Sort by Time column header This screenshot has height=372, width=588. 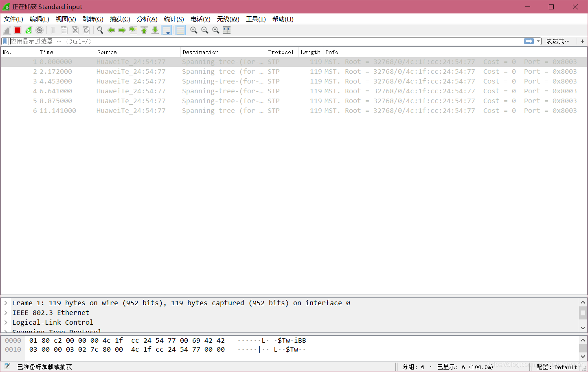(67, 52)
